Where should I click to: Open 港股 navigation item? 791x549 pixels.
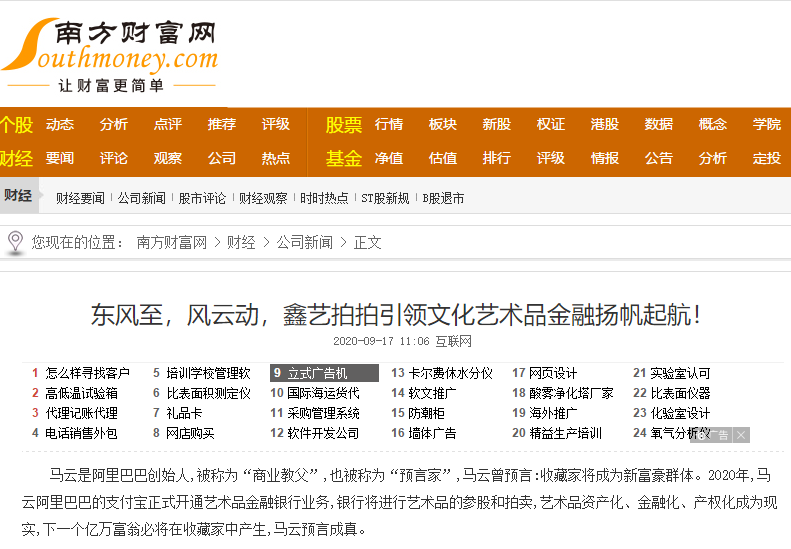point(605,124)
